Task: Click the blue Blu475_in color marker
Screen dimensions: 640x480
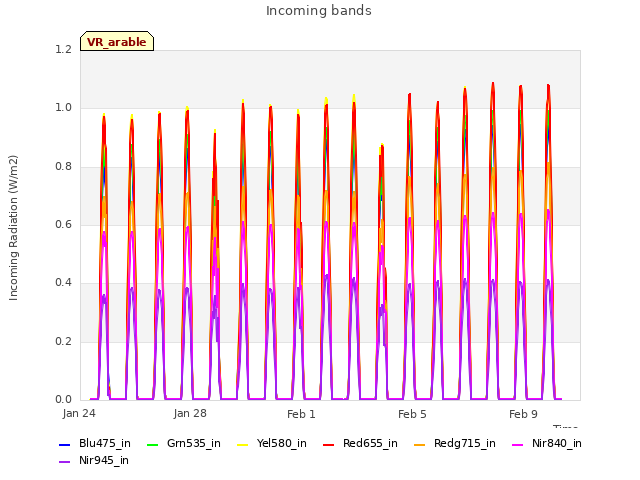Action: [x=65, y=444]
